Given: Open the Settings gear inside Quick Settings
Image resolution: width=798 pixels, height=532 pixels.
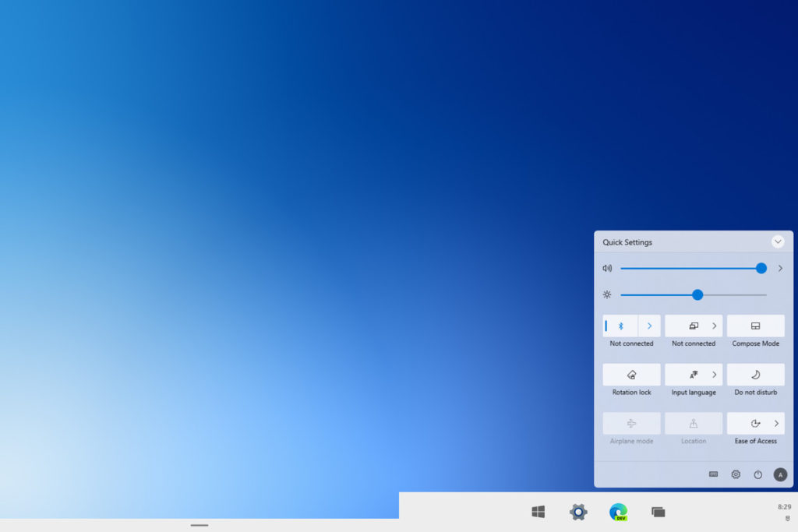Looking at the screenshot, I should click(736, 474).
